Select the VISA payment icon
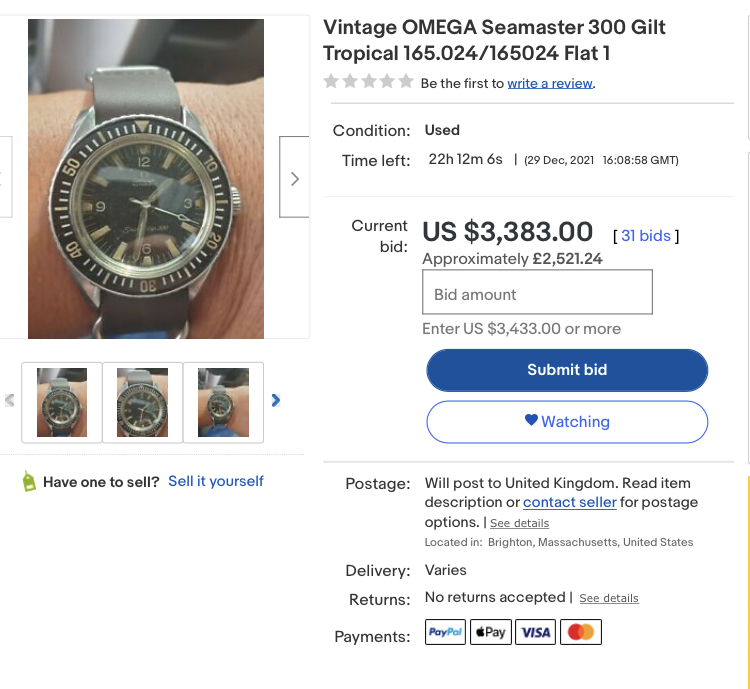The width and height of the screenshot is (750, 689). [x=536, y=632]
